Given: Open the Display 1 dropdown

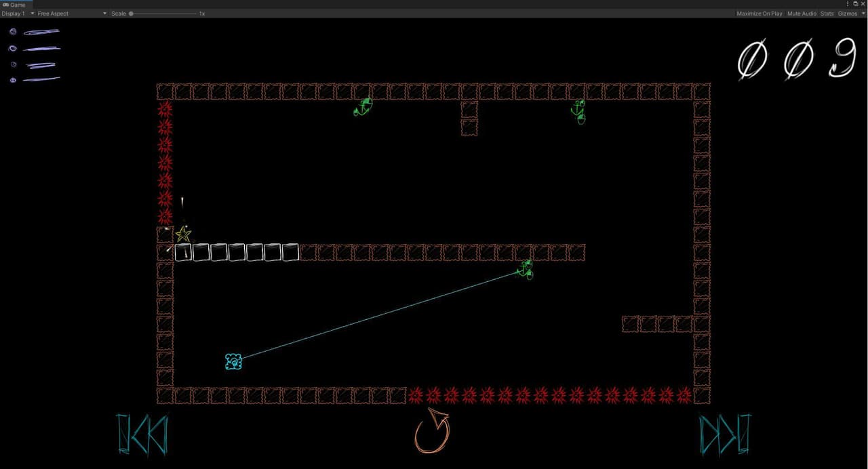Looking at the screenshot, I should pos(18,14).
